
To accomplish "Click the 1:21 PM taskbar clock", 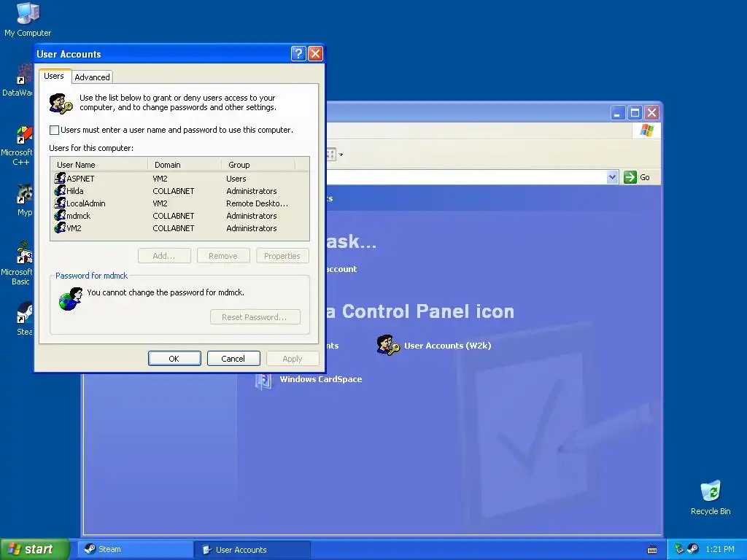I will coord(719,549).
